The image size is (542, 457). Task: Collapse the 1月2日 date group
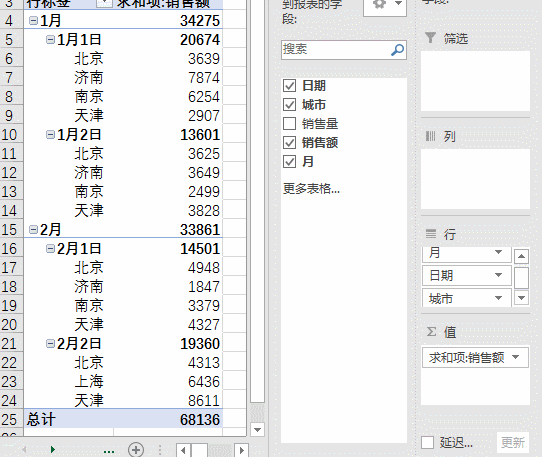50,135
